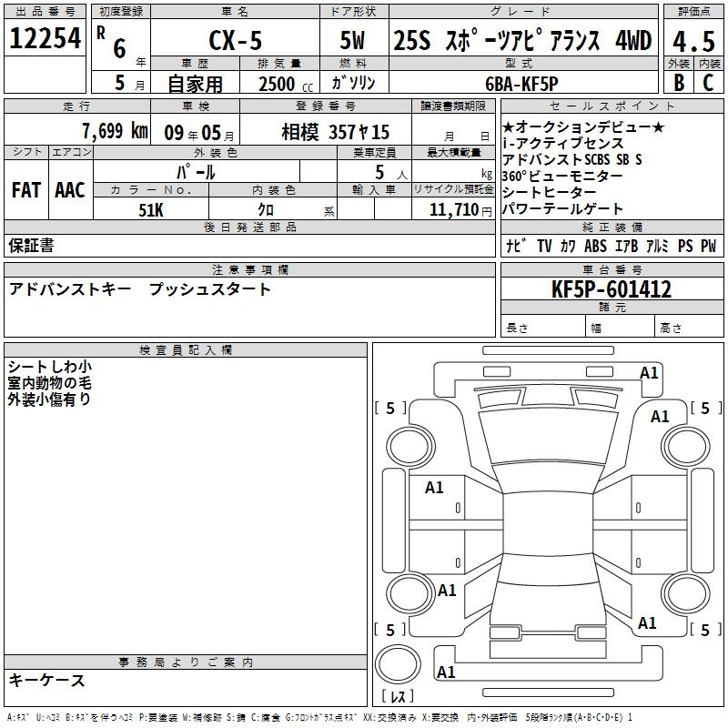Select registration number 相模 357ヤ15
728x728 pixels.
(x=335, y=132)
